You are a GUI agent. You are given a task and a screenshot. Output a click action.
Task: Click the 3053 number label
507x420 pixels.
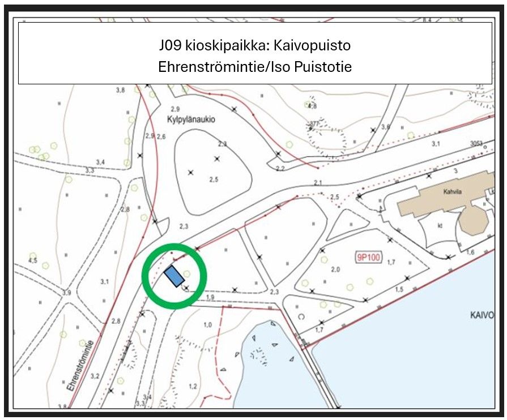coord(476,144)
